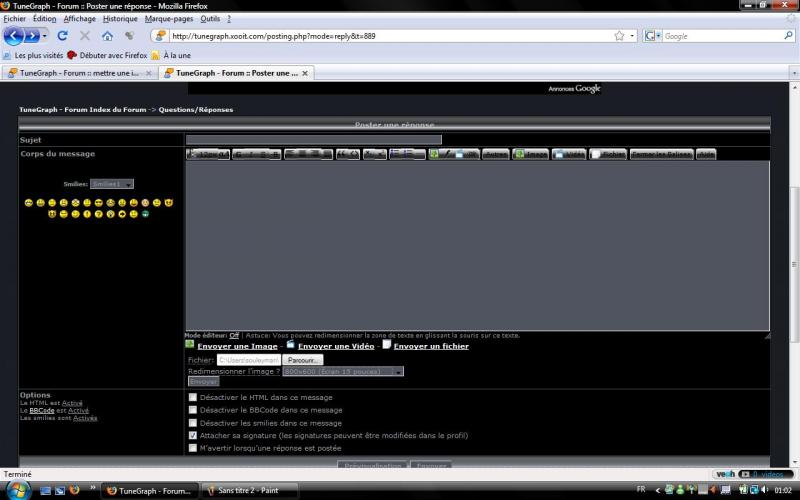
Task: Open Envoyer une Vidéo link
Action: click(x=336, y=346)
